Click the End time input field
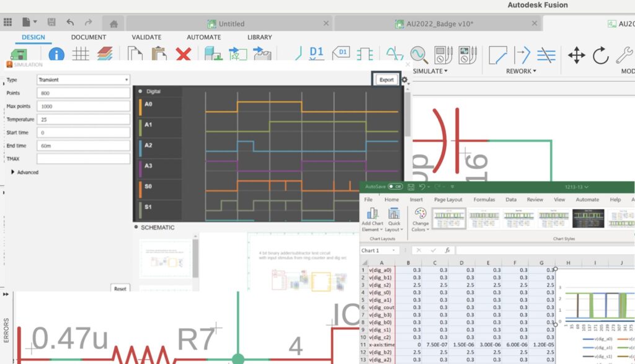The width and height of the screenshot is (635, 364). tap(84, 145)
